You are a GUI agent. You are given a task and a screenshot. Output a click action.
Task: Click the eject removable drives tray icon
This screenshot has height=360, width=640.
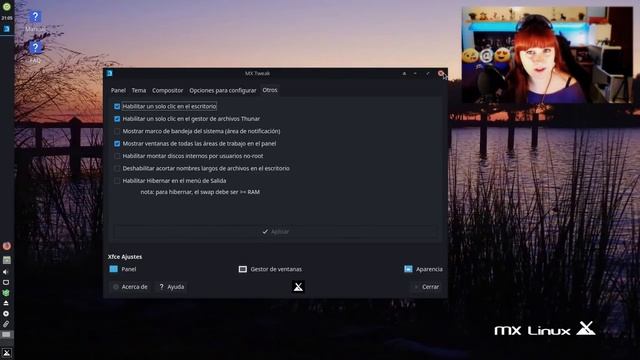[x=6, y=303]
